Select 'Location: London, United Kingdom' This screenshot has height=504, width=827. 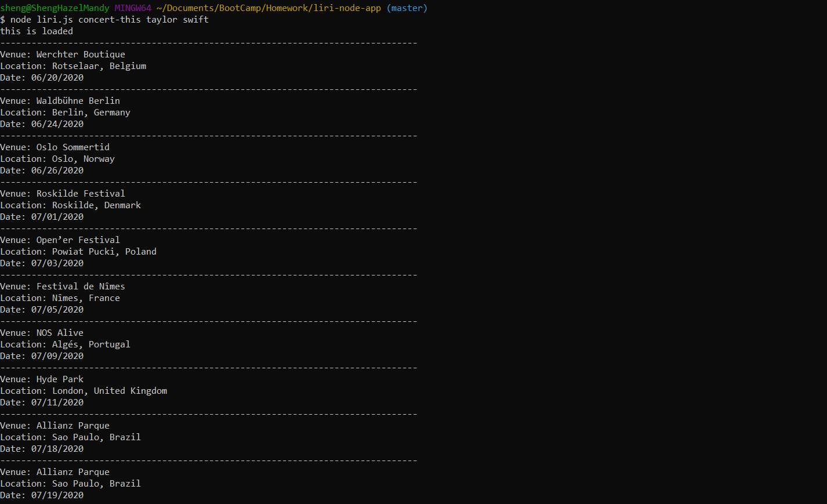pos(84,390)
